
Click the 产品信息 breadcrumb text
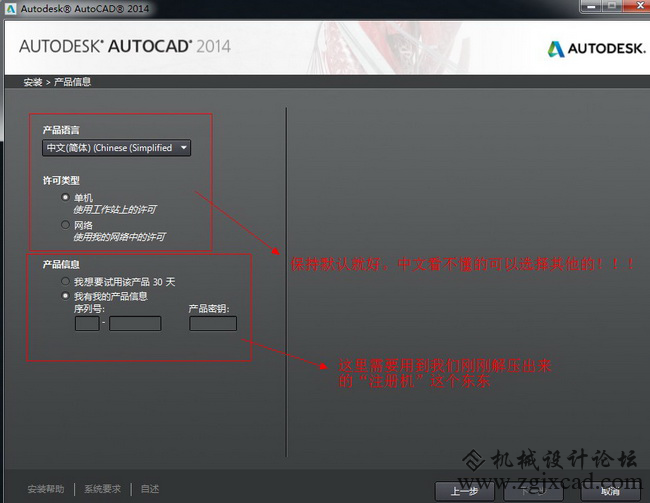(73, 82)
